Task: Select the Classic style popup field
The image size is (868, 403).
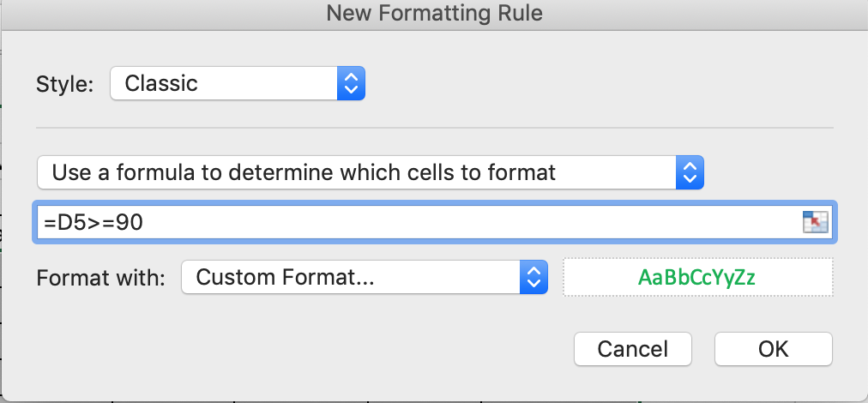Action: coord(238,83)
